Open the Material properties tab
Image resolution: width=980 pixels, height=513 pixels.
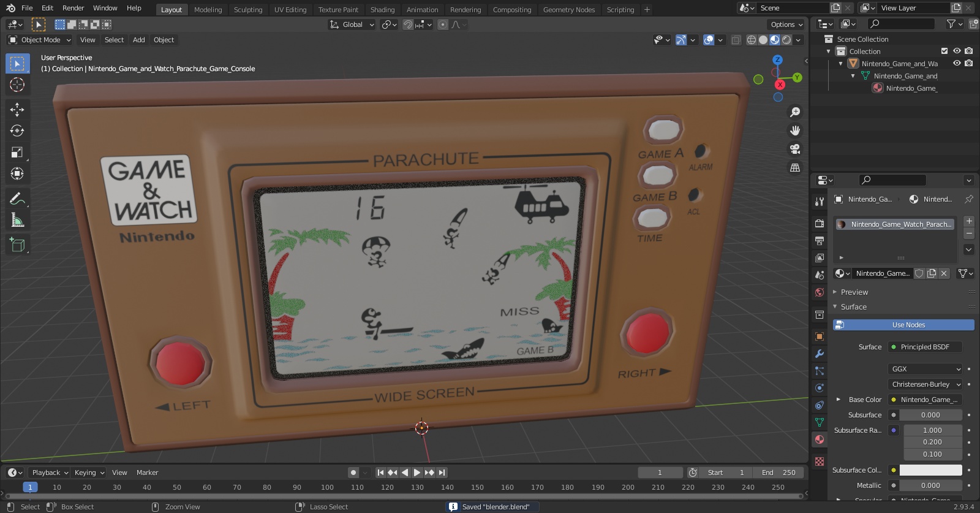(820, 439)
